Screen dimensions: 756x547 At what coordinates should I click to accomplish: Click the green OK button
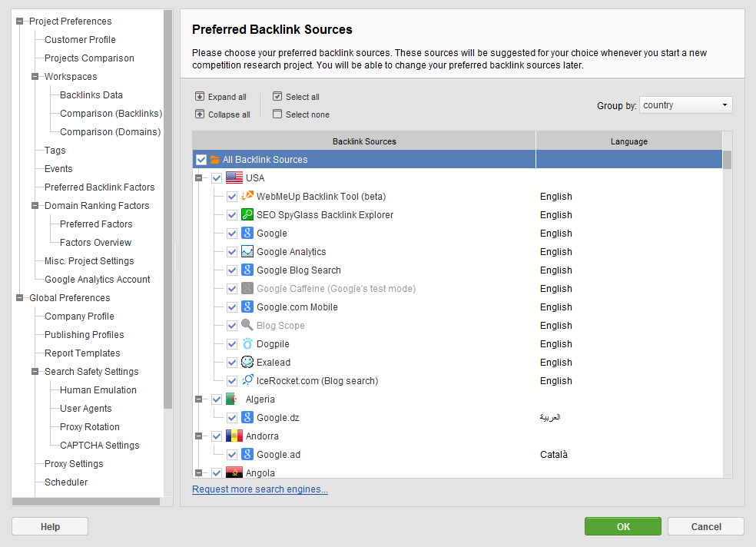[x=623, y=526]
